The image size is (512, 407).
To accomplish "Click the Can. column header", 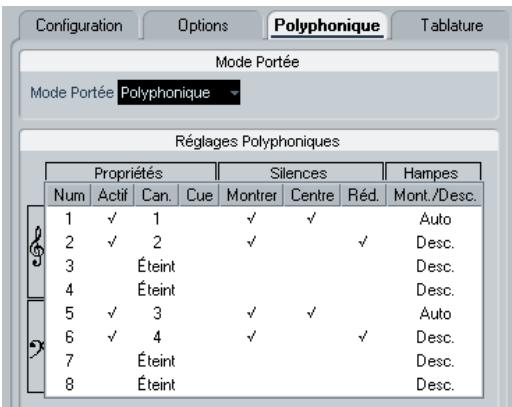I will coord(156,195).
